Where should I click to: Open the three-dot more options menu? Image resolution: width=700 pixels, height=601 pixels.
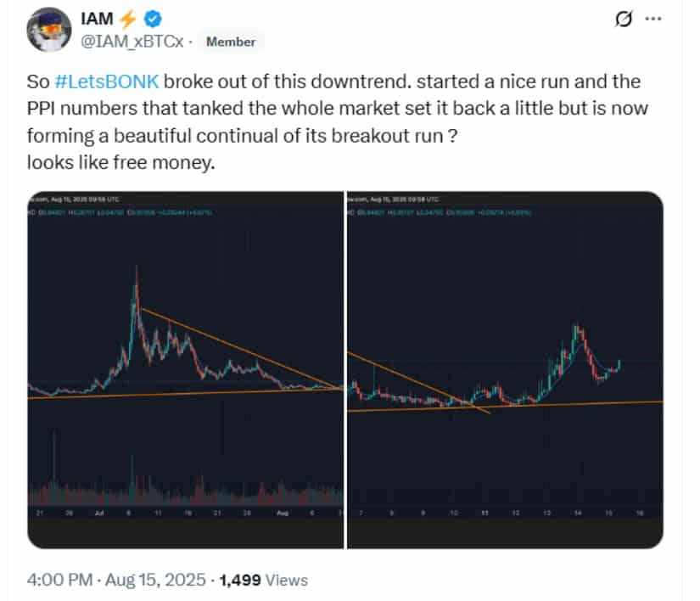tap(653, 19)
